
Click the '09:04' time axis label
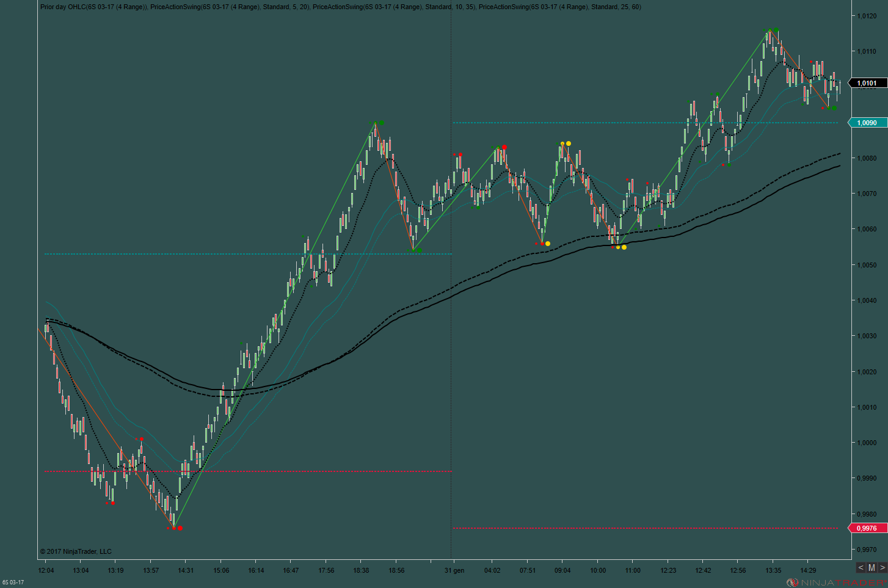562,570
